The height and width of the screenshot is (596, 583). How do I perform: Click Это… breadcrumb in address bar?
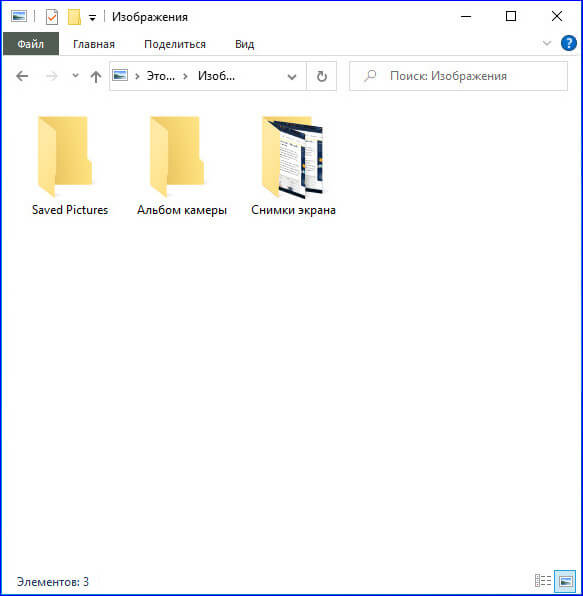161,76
